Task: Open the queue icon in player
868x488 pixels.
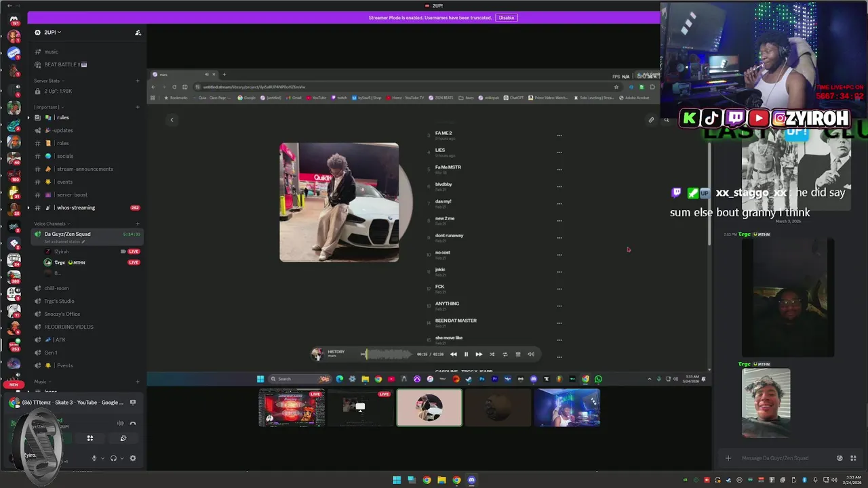Action: click(518, 354)
